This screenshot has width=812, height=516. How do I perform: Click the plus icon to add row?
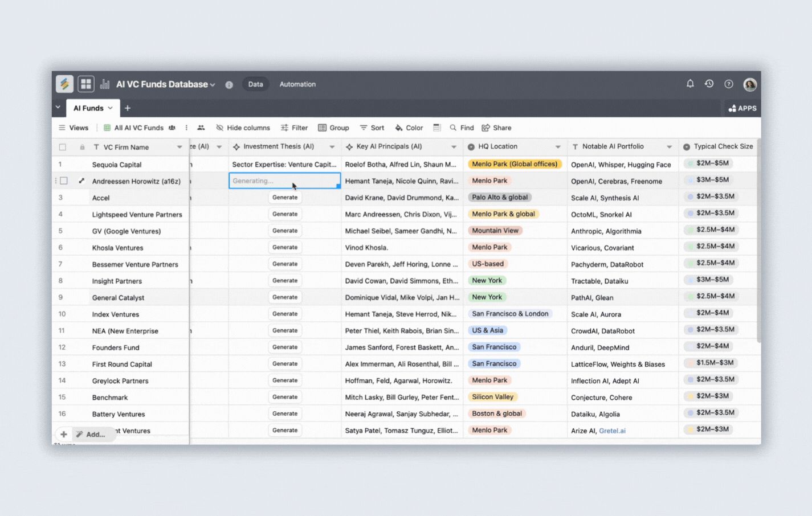pyautogui.click(x=64, y=434)
